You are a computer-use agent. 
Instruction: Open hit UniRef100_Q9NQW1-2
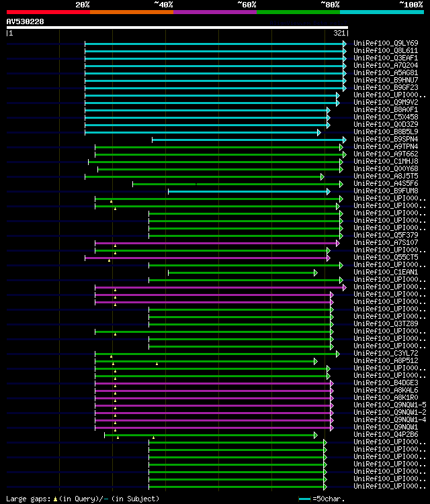click(390, 413)
